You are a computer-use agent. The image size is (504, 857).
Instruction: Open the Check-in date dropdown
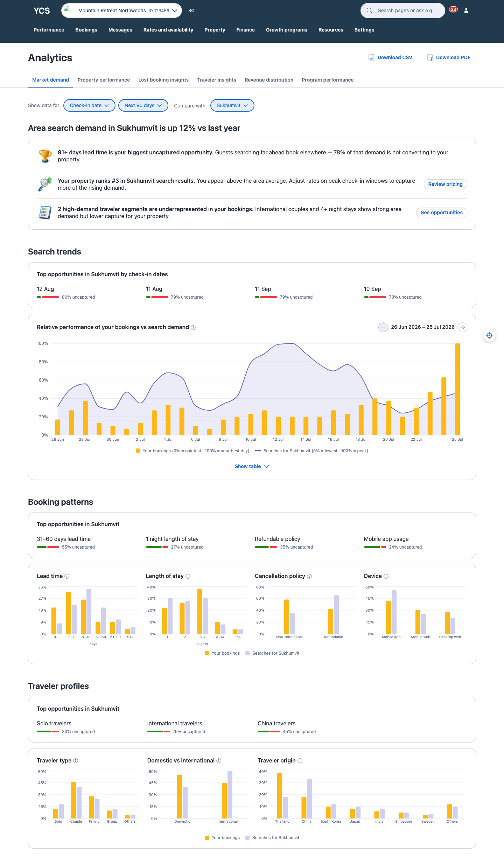click(89, 105)
